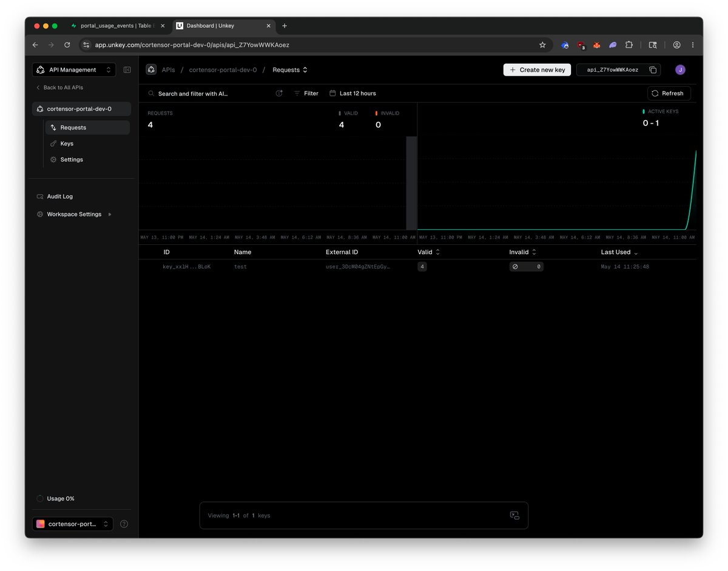Image resolution: width=728 pixels, height=571 pixels.
Task: Click the May 14 11:25:48 last used cell
Action: (625, 267)
